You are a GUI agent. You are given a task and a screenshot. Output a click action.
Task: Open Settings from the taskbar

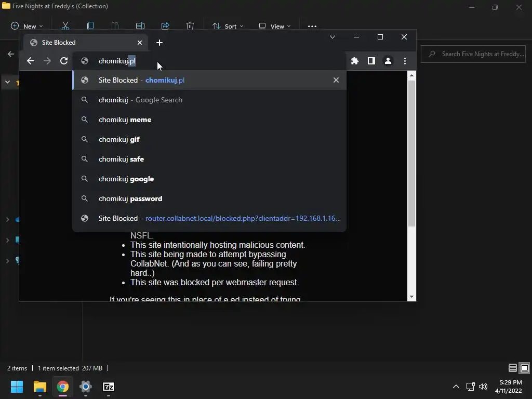click(86, 387)
